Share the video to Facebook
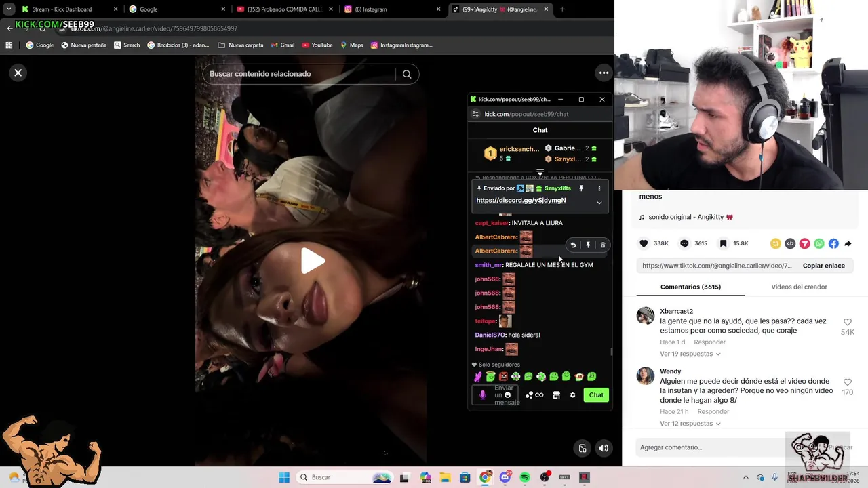The width and height of the screenshot is (868, 488). pos(833,243)
